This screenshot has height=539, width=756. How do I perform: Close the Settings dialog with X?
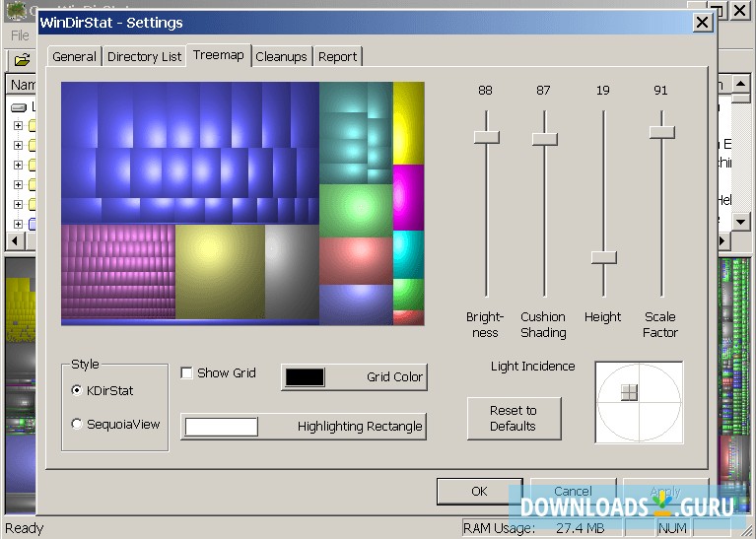703,23
